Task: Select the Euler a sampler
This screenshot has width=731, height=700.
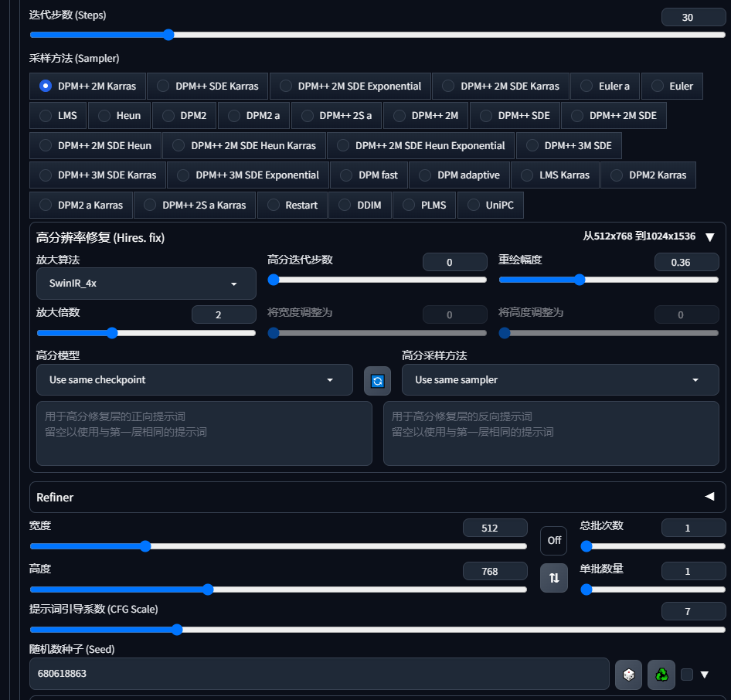Action: pos(604,86)
